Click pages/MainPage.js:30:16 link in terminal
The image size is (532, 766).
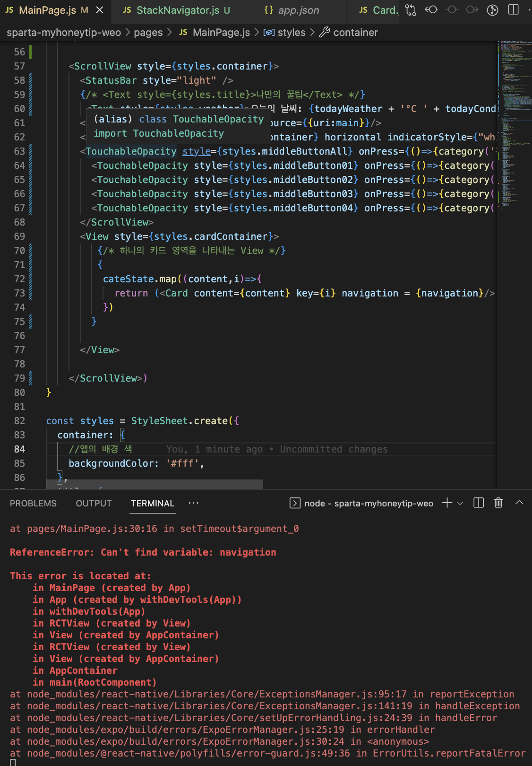coord(92,529)
